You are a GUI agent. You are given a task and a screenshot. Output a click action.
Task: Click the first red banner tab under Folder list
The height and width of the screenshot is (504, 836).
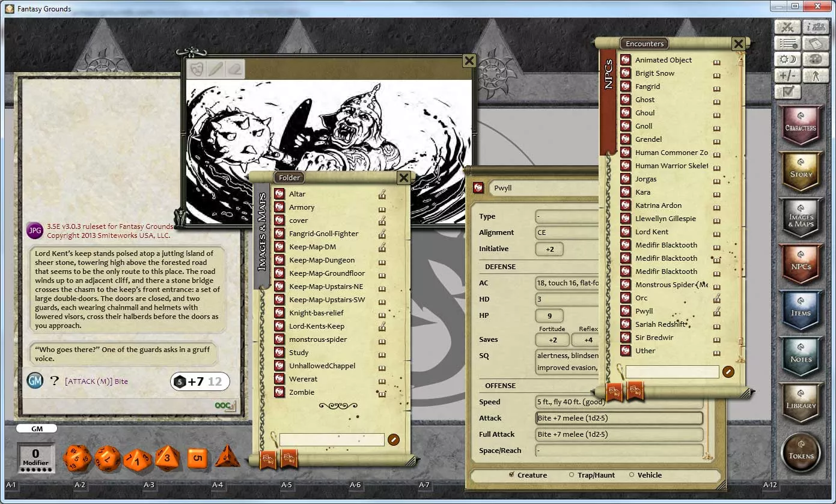pos(267,460)
